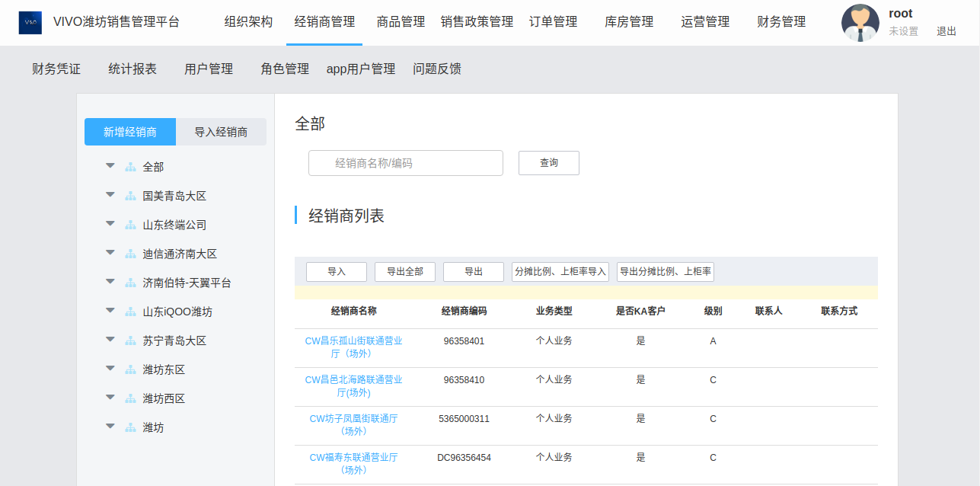
Task: Go to 商品管理 menu
Action: [401, 22]
